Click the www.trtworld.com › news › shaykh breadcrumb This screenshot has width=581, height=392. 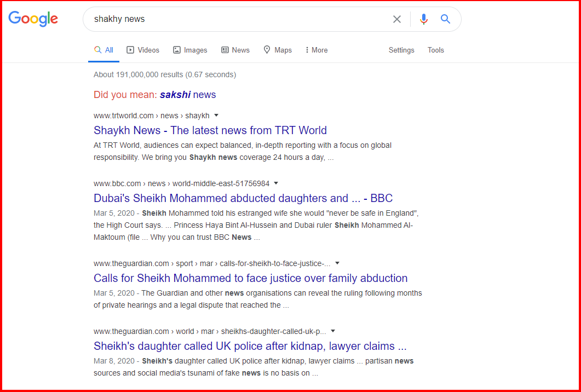click(x=152, y=116)
